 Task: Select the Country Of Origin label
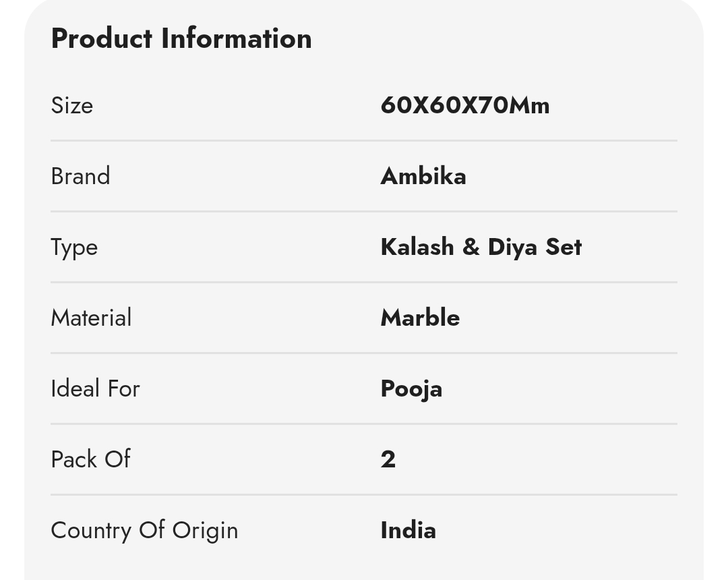click(144, 531)
